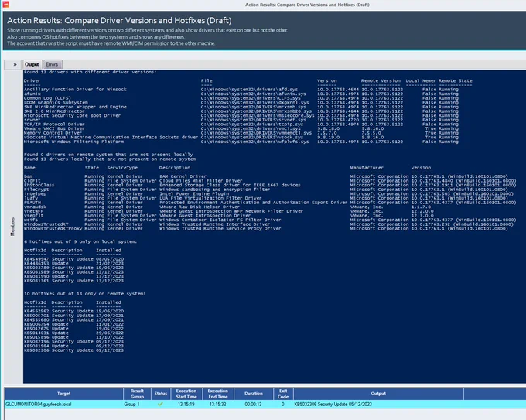The width and height of the screenshot is (526, 420).
Task: Click the Duration column header
Action: tap(253, 394)
